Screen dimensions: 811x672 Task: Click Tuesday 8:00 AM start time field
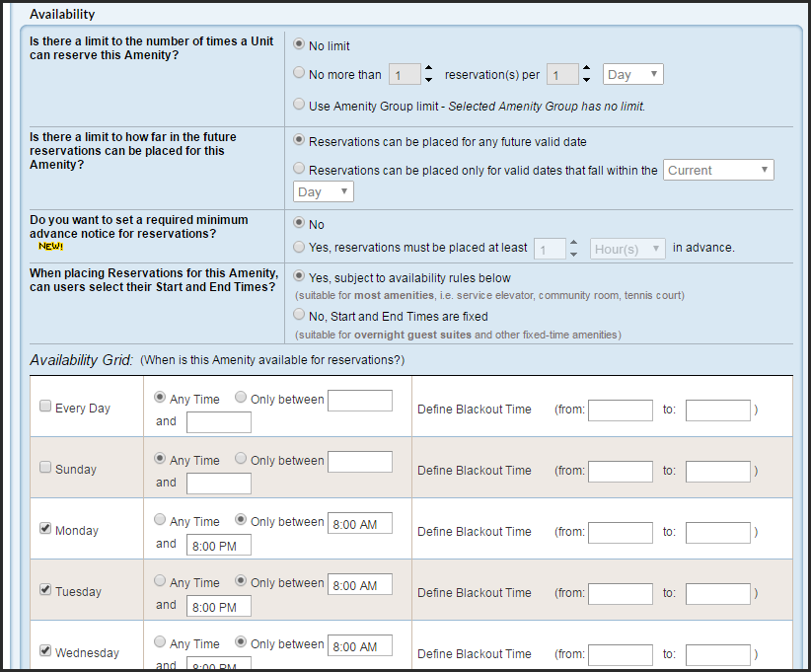(x=360, y=584)
